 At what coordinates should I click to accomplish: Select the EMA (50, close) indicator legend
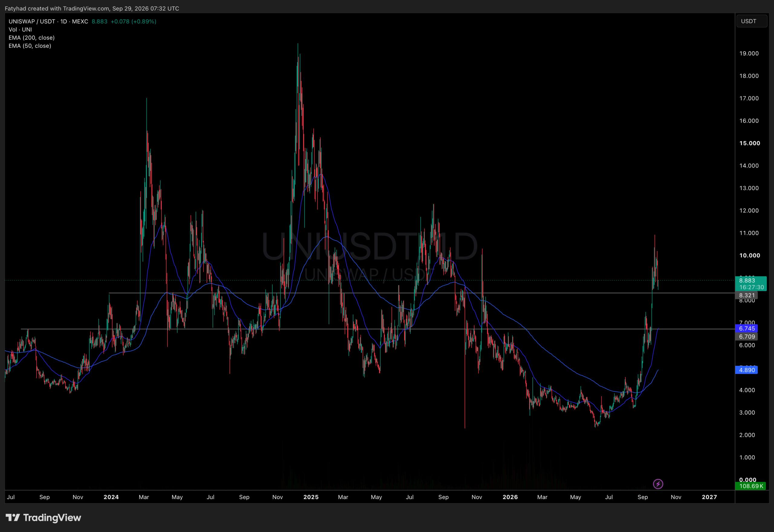click(x=30, y=46)
